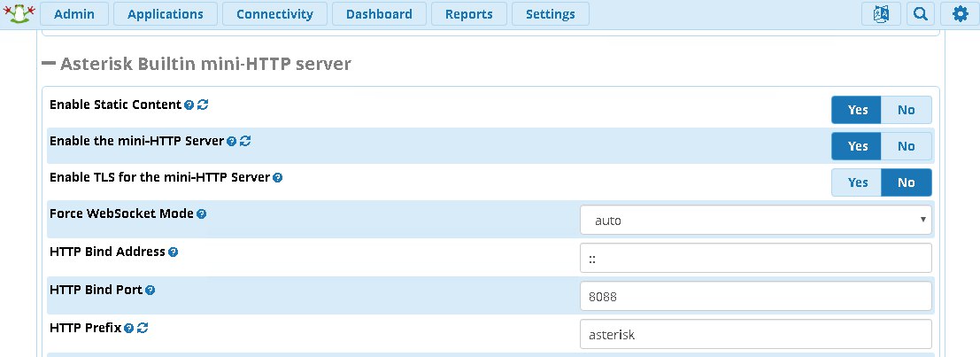The image size is (980, 357).
Task: Reset Enable Static Content to default
Action: [203, 105]
